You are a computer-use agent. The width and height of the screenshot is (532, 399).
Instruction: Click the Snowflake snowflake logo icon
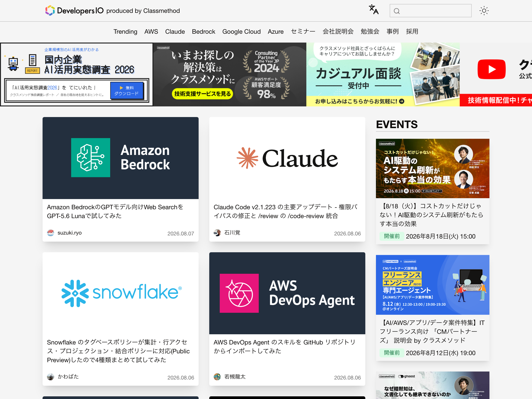tap(75, 293)
